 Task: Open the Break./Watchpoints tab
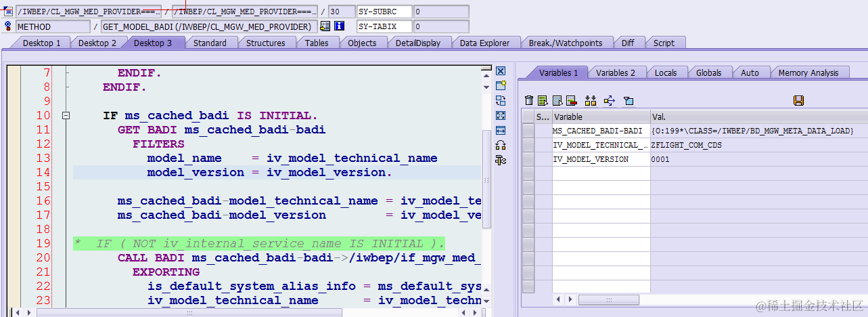[566, 43]
